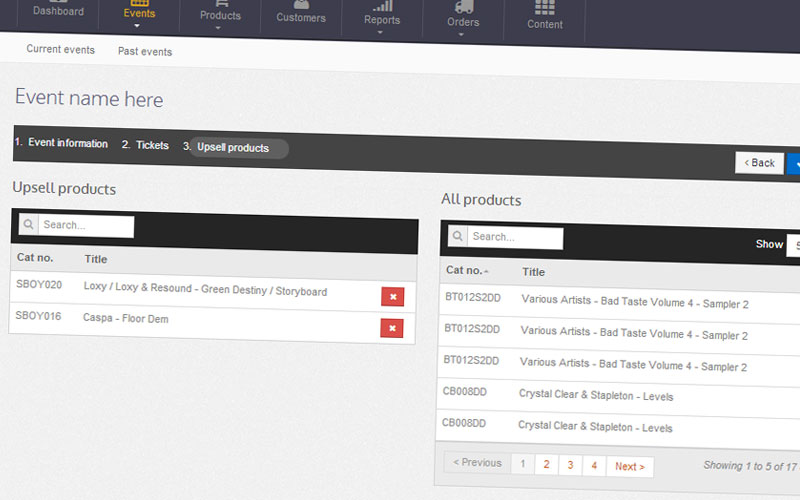This screenshot has width=800, height=500.
Task: Open the Events navigation item
Action: [x=139, y=14]
